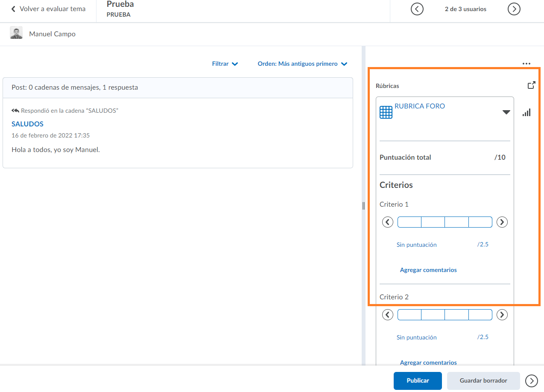The height and width of the screenshot is (392, 544).
Task: Collapse the RUBRICA FORO rubric arrow
Action: pyautogui.click(x=506, y=112)
